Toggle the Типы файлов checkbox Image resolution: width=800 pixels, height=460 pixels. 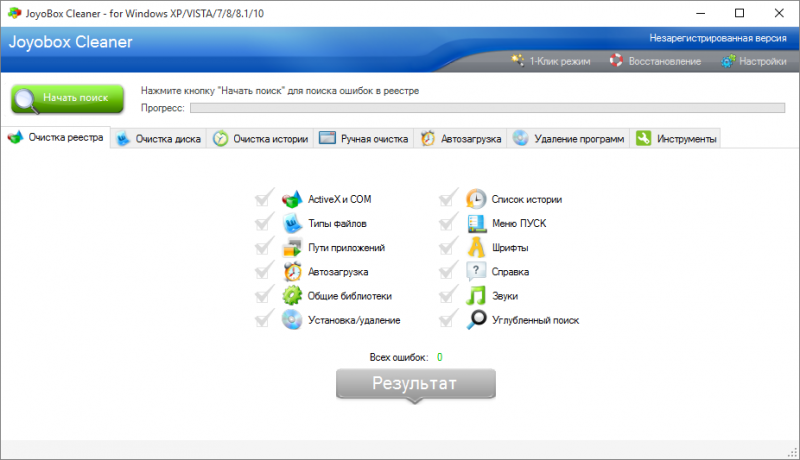264,222
